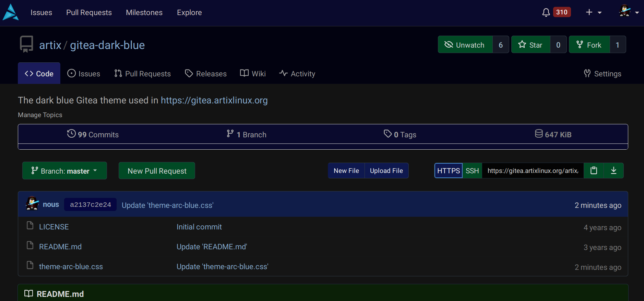Click the README.md book icon header
Screen dimensions: 644x301
point(29,293)
